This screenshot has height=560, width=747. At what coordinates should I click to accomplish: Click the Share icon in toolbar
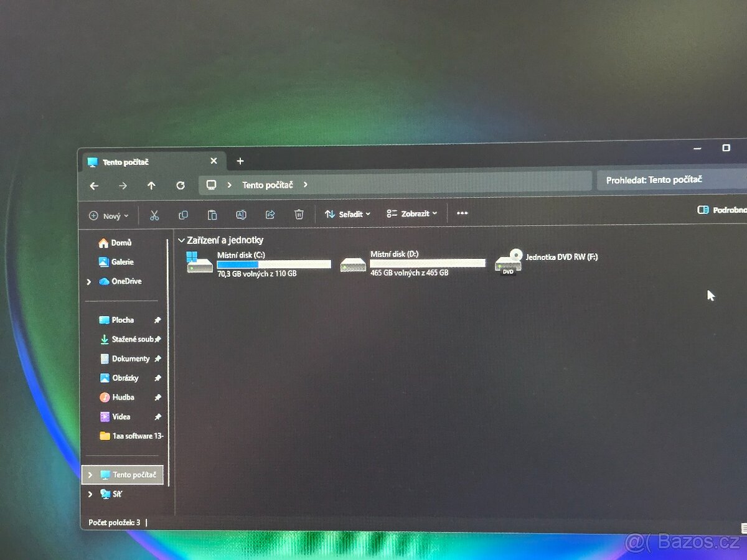[270, 215]
